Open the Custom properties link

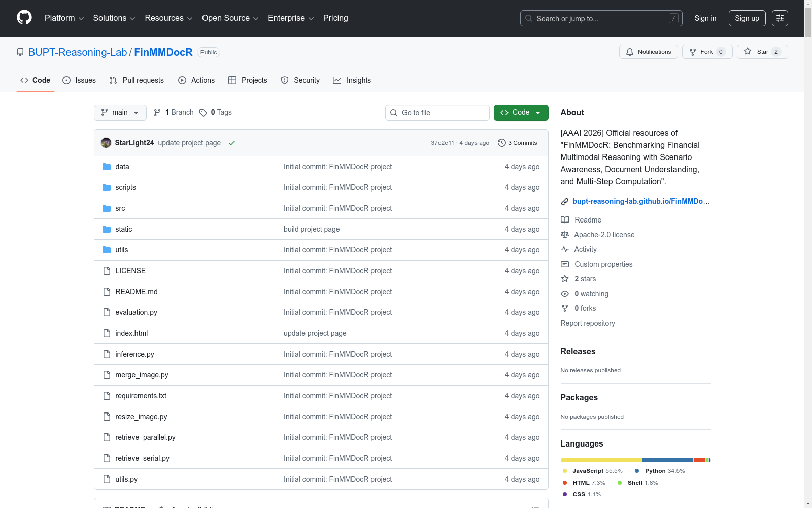point(603,264)
